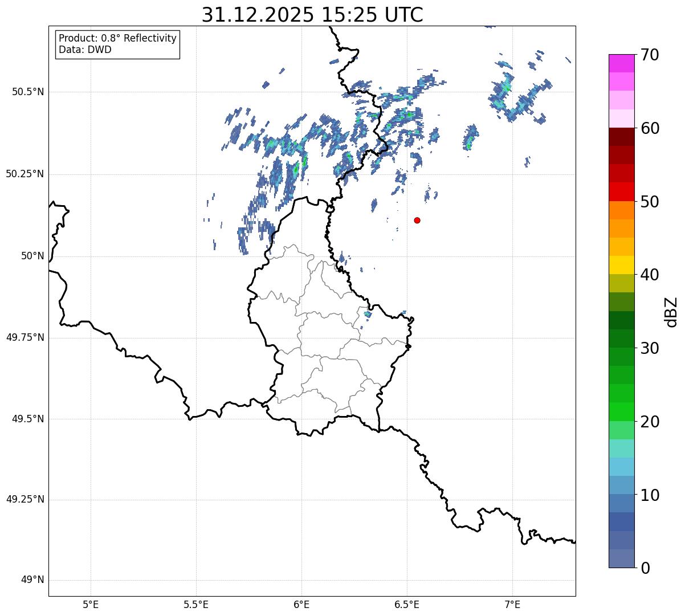The width and height of the screenshot is (685, 616).
Task: Select the 'Product: 0.8° Reflectivity' text line
Action: 118,38
